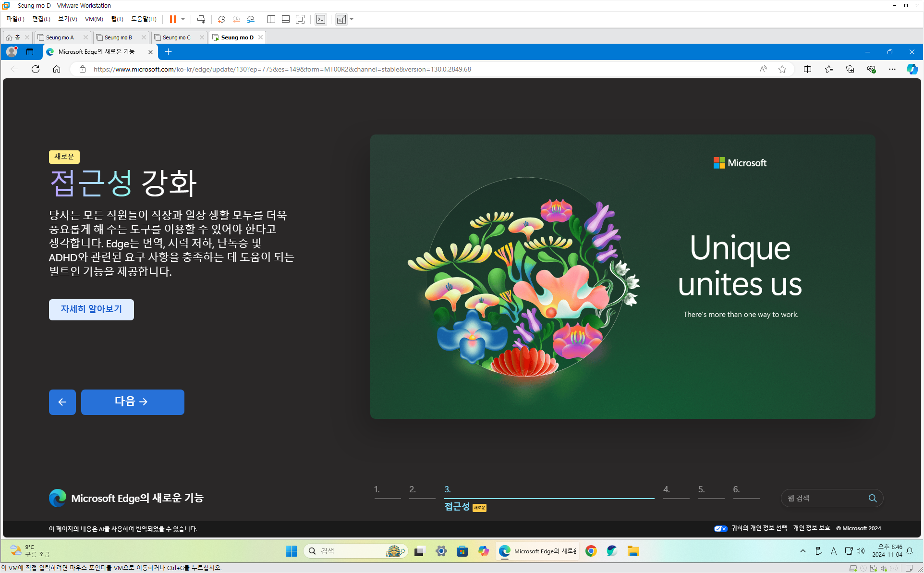Expand the stretch guest dropdown arrow
Image resolution: width=924 pixels, height=573 pixels.
pos(352,19)
